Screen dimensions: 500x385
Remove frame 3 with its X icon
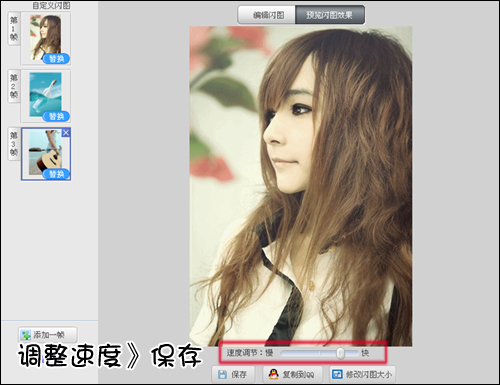pos(66,133)
